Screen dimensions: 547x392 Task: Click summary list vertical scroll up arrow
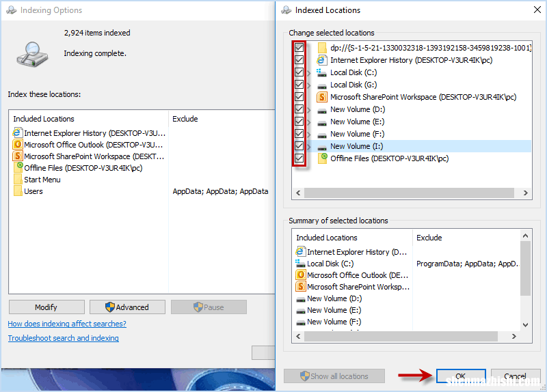coord(525,236)
